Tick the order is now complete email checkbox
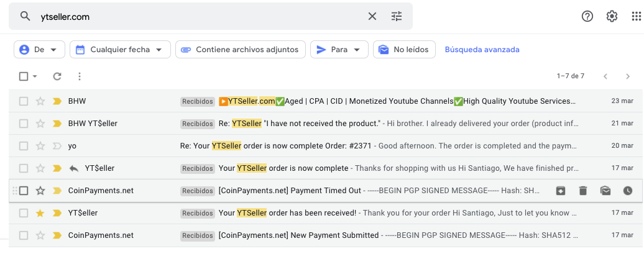The image size is (644, 259). click(24, 168)
